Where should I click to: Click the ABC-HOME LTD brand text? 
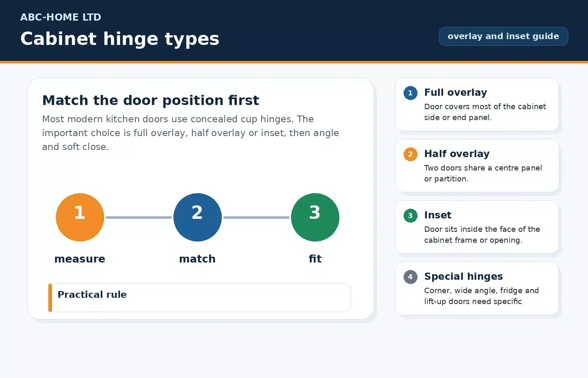(x=60, y=17)
